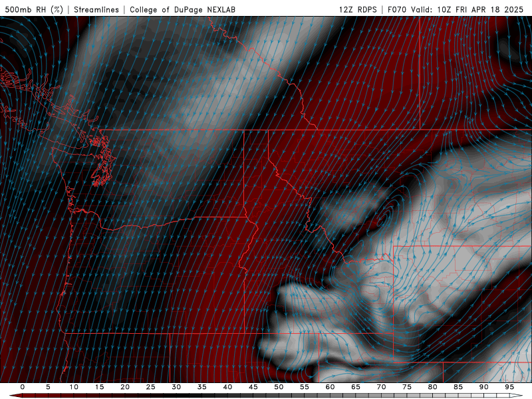Click the "50" colorbar scale label
Screen dimensions: 532x399
click(279, 387)
